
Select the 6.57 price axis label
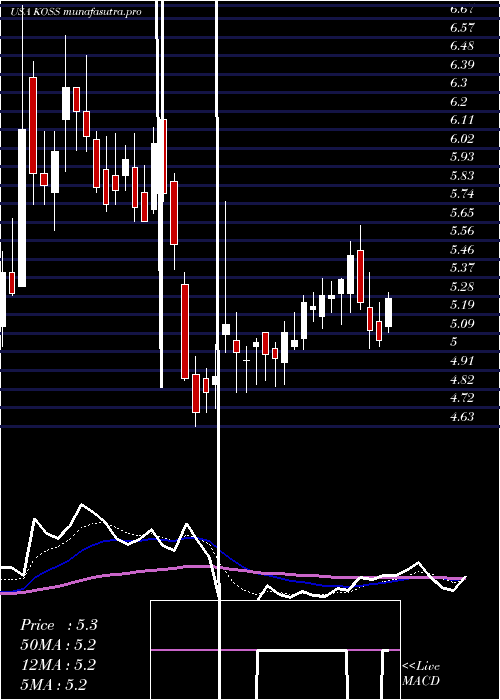pos(462,28)
